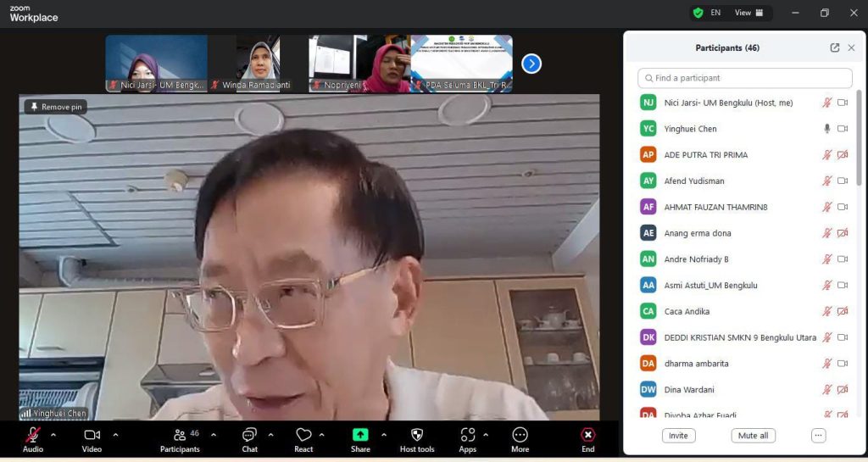Open Host tools shield icon
Screen dimensions: 868x462
[x=416, y=435]
